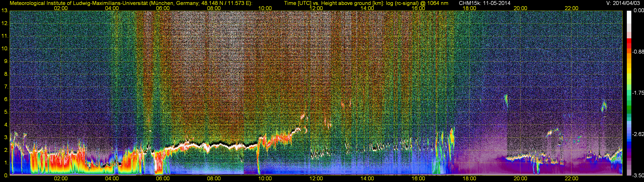644x182 pixels.
Task: Click the 5. height axis label
Action: (x=6, y=112)
